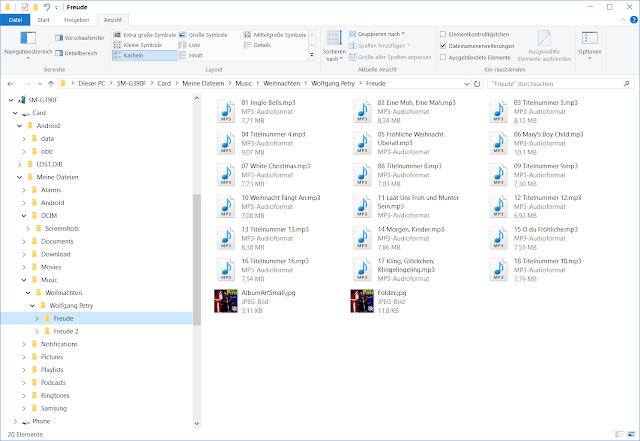Toggle the Vorschaufenster preview pane
Image resolution: width=640 pixels, height=441 pixels.
[x=80, y=38]
